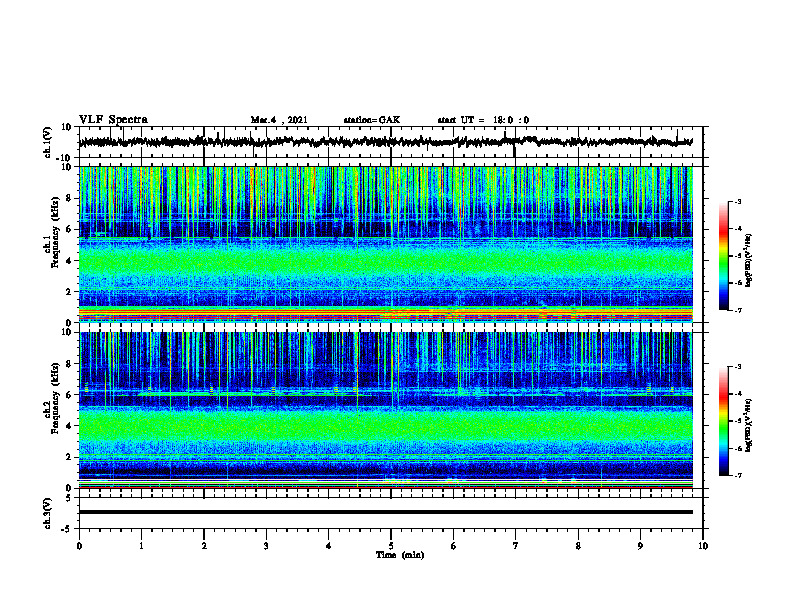
Task: Click the time-axis tick label "5"
Action: tap(391, 546)
